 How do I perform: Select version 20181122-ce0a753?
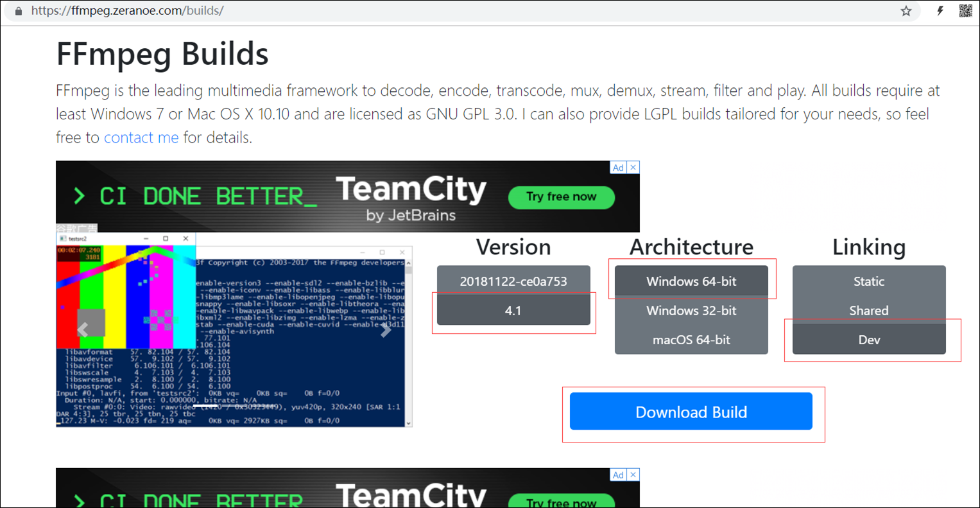coord(513,281)
